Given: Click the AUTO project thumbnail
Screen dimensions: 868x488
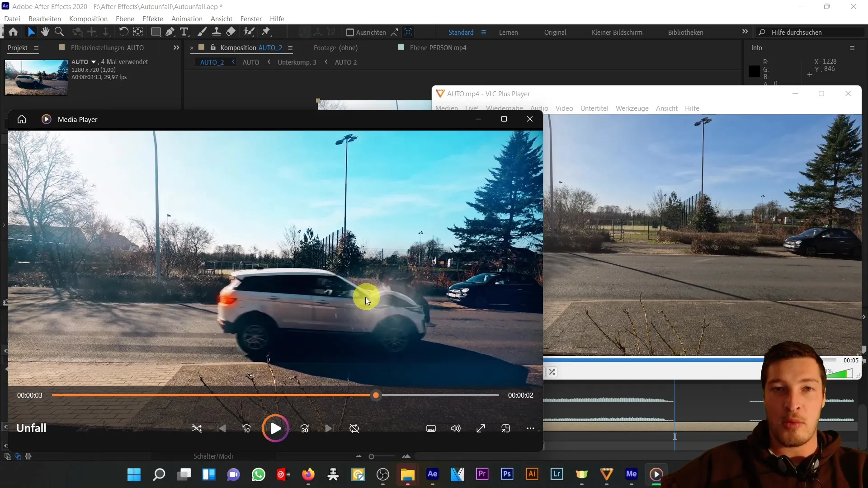Looking at the screenshot, I should pyautogui.click(x=36, y=77).
